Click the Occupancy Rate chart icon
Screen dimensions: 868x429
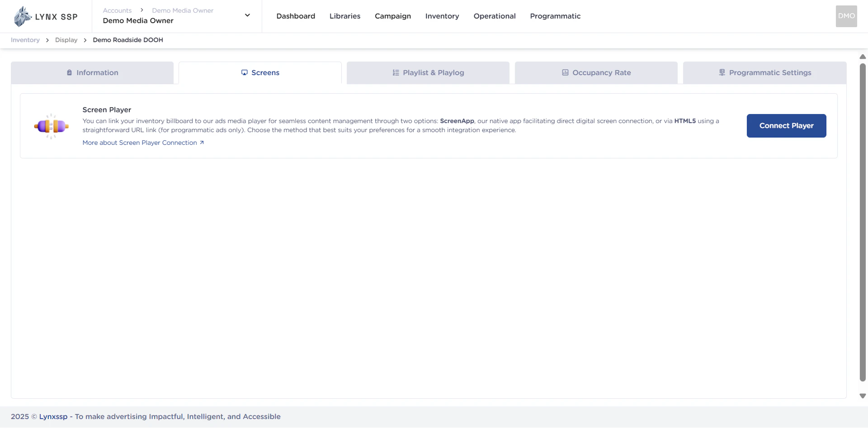tap(565, 72)
